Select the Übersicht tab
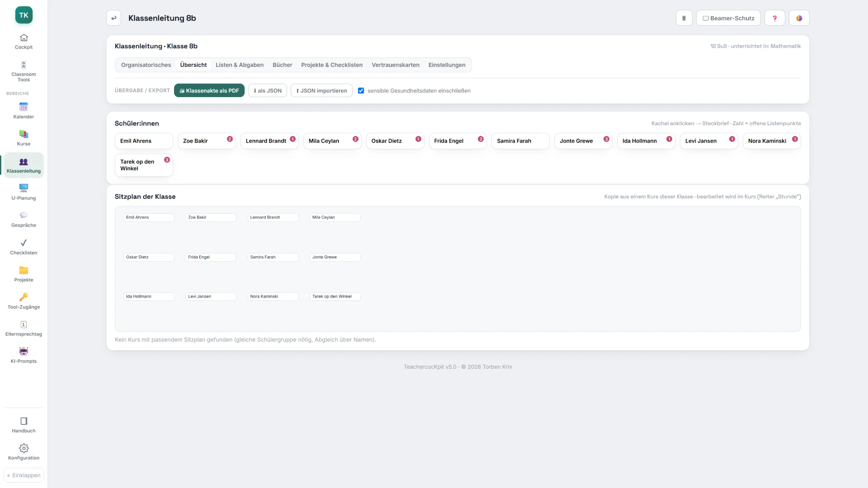This screenshot has height=488, width=868. pyautogui.click(x=193, y=65)
